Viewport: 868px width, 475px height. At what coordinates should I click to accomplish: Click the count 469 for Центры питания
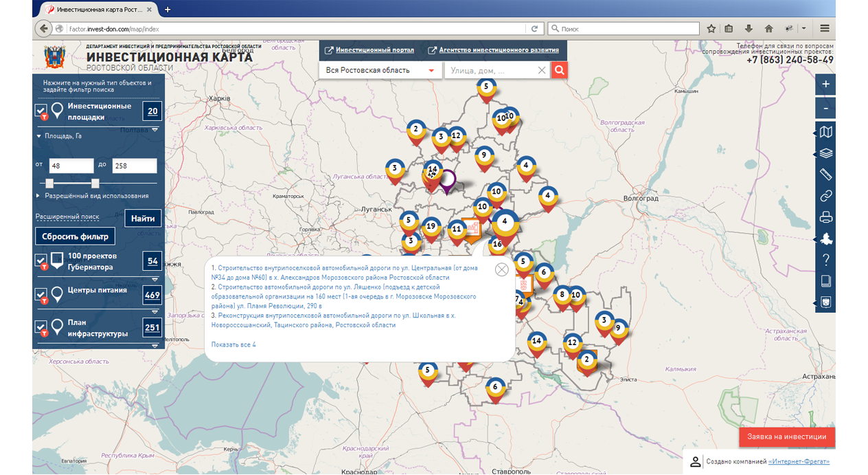click(152, 295)
